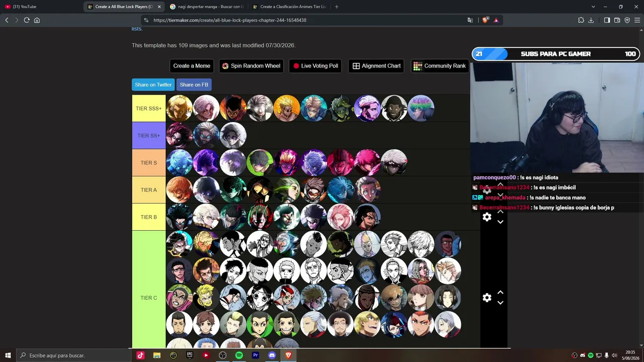Open the Community Rank button
644x362 pixels.
point(440,66)
